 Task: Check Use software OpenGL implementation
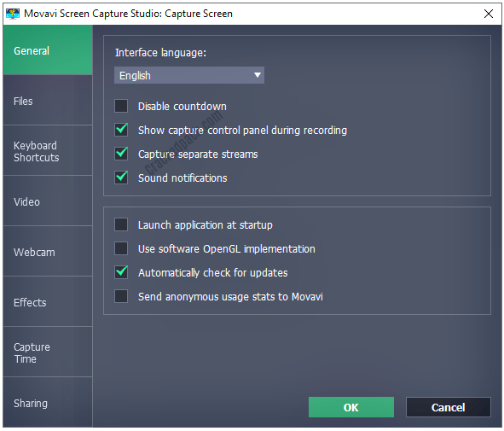(121, 248)
